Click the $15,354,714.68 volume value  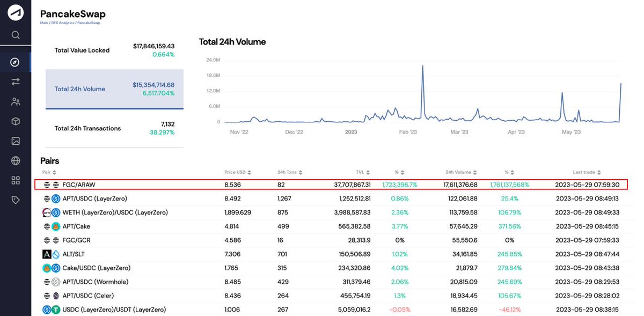(154, 85)
